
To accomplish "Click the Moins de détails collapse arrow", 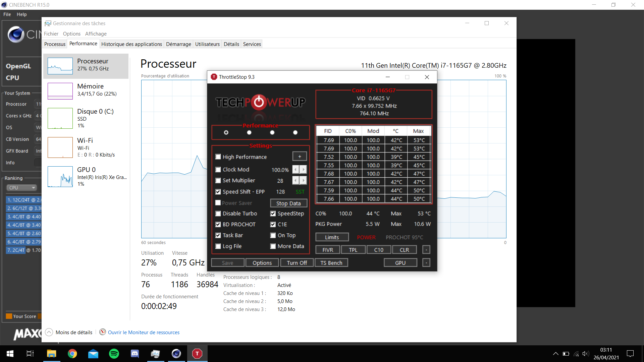I will click(x=49, y=332).
